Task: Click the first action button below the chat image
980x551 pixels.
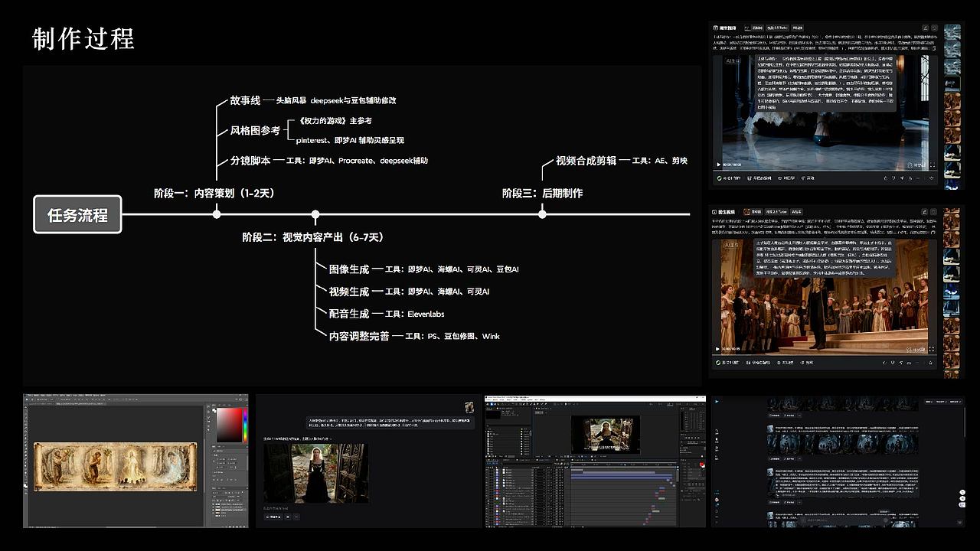Action: 274,517
